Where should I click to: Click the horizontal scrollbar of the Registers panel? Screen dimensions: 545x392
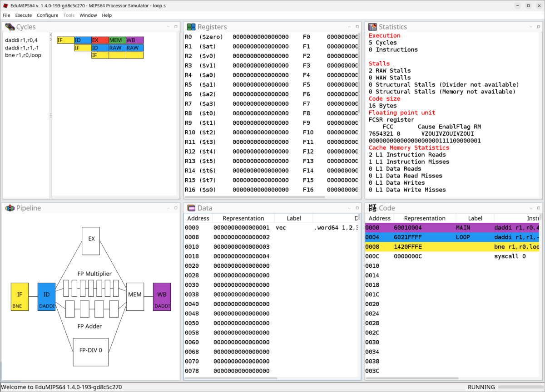(x=255, y=197)
